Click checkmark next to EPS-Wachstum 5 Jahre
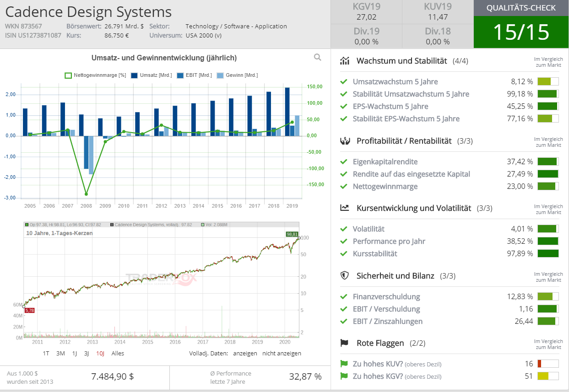The width and height of the screenshot is (569, 392). pyautogui.click(x=344, y=107)
